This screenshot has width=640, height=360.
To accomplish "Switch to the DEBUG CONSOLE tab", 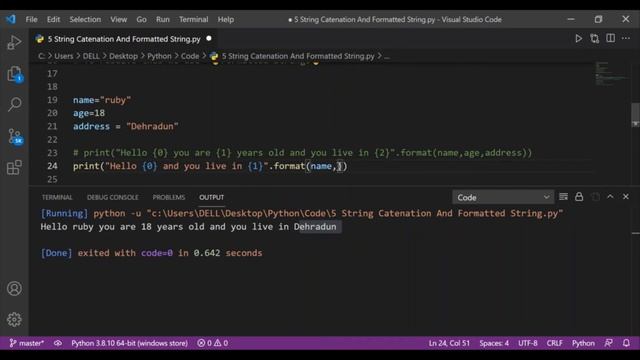I will point(113,197).
